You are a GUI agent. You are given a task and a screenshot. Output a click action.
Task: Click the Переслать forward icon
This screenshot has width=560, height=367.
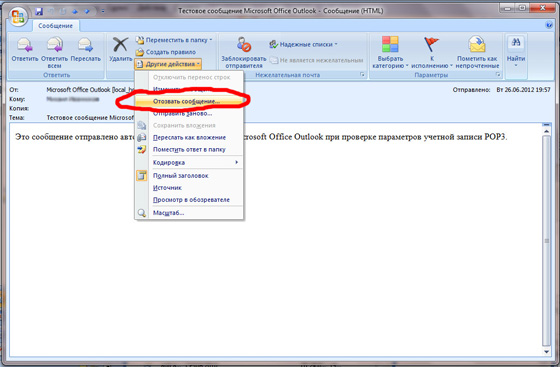[x=86, y=45]
